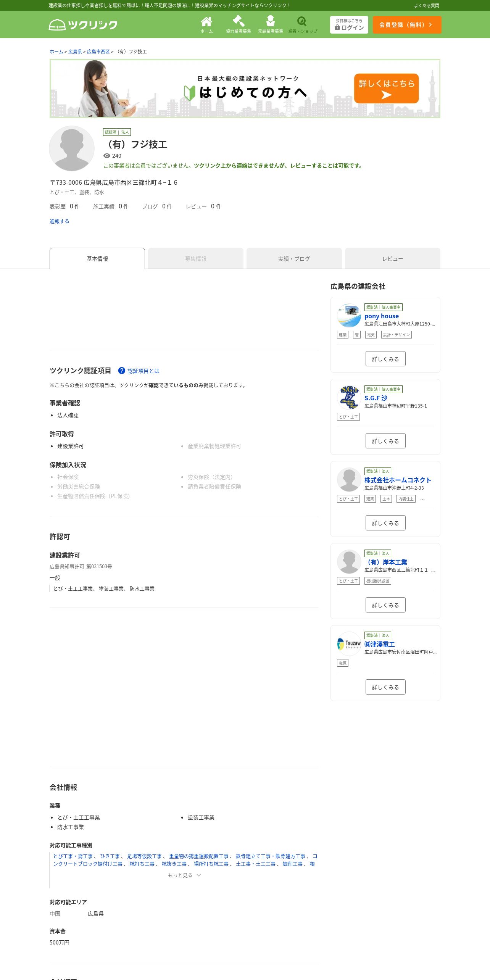Open 元請業者募集 worker icon
This screenshot has width=490, height=980.
pyautogui.click(x=271, y=25)
